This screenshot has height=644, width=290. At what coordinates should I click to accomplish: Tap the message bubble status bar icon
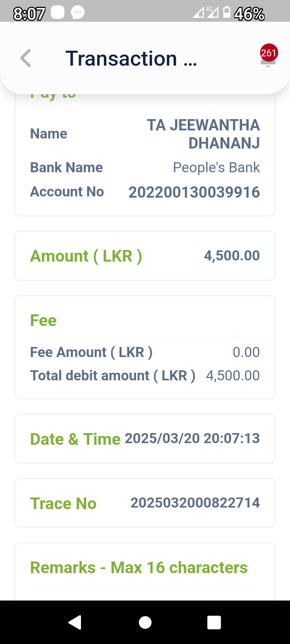pyautogui.click(x=78, y=13)
